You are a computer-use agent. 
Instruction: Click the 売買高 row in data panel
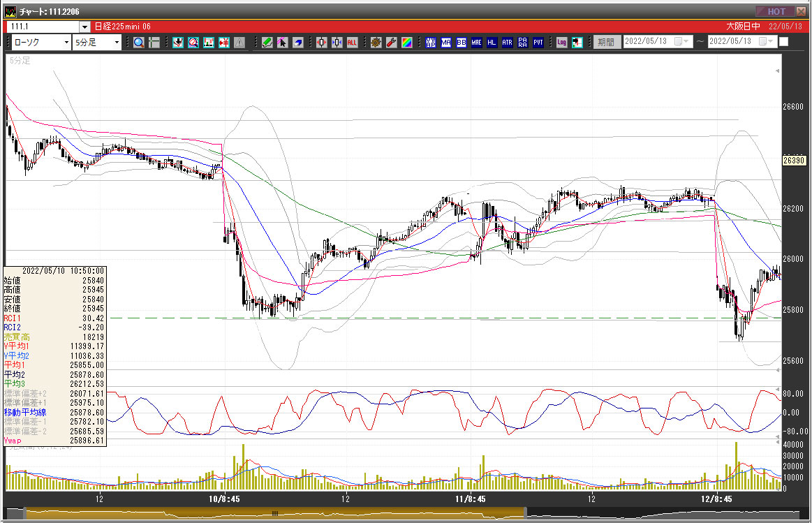click(54, 337)
